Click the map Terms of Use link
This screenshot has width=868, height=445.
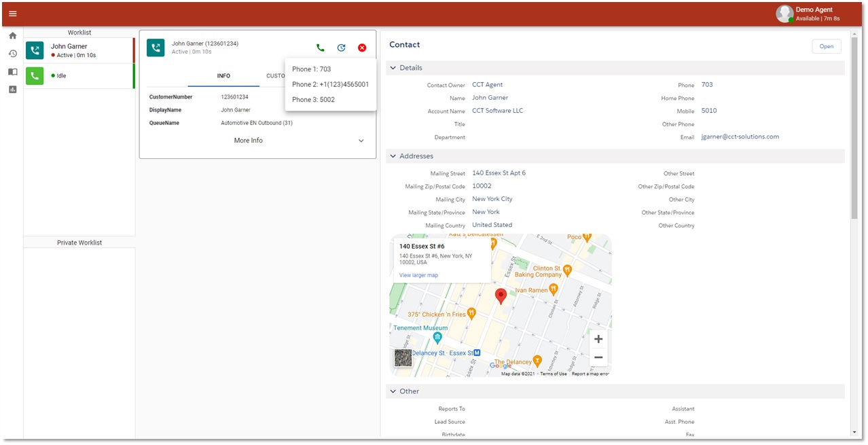tap(554, 374)
